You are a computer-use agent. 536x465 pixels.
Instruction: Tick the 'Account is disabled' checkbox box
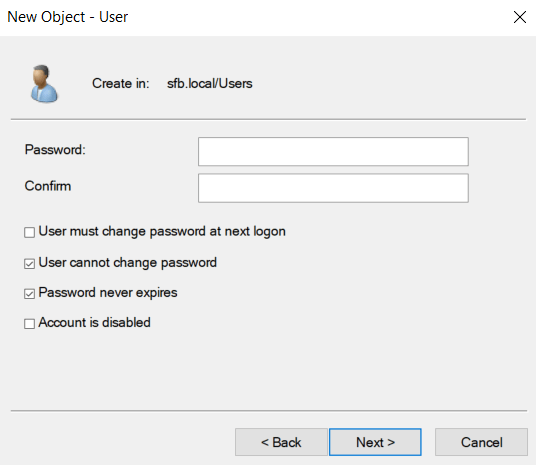point(29,324)
